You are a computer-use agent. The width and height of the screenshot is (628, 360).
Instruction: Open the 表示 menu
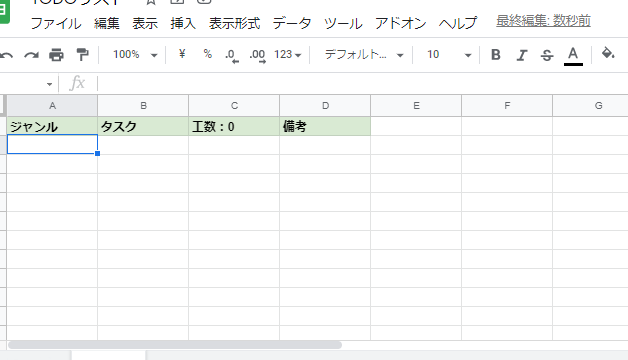coord(145,23)
